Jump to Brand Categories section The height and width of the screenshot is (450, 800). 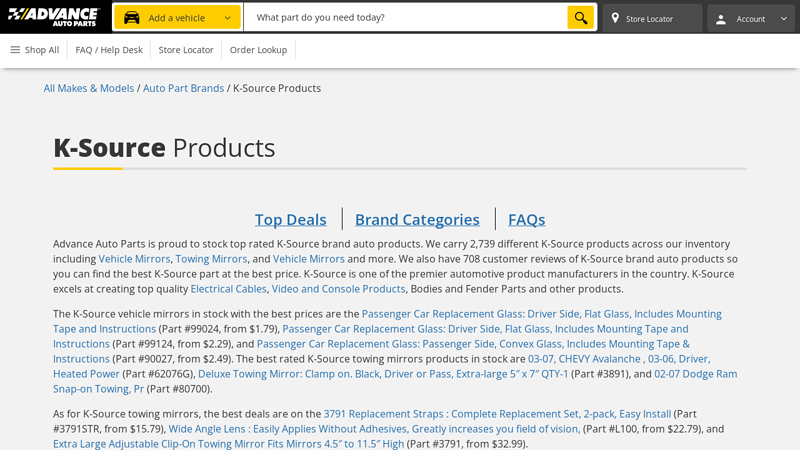pyautogui.click(x=417, y=219)
